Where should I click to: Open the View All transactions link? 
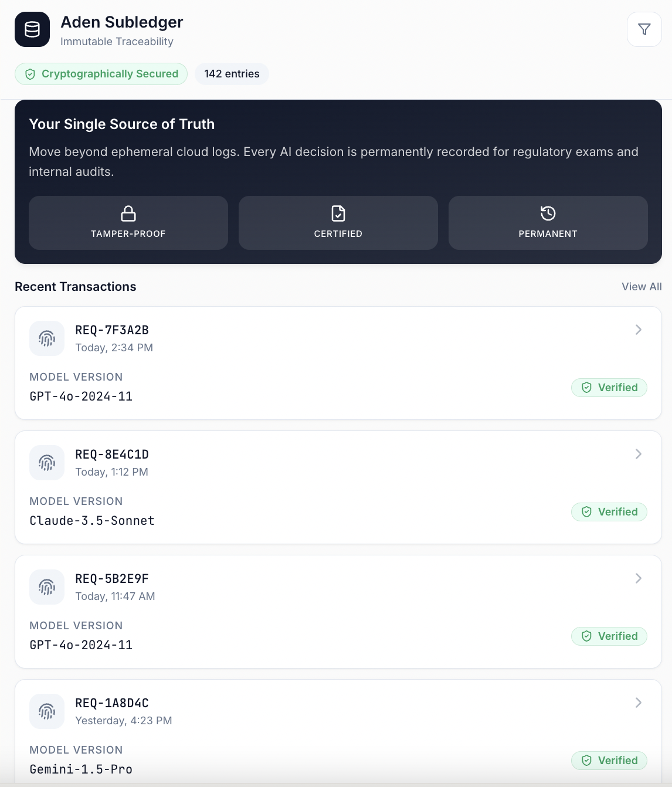tap(642, 287)
